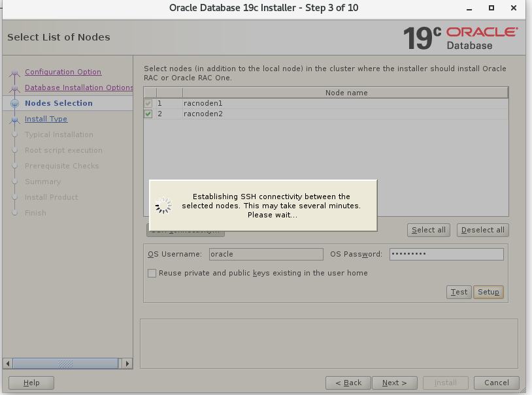
Task: Toggle the checkbox for racnoden1
Action: click(x=148, y=103)
